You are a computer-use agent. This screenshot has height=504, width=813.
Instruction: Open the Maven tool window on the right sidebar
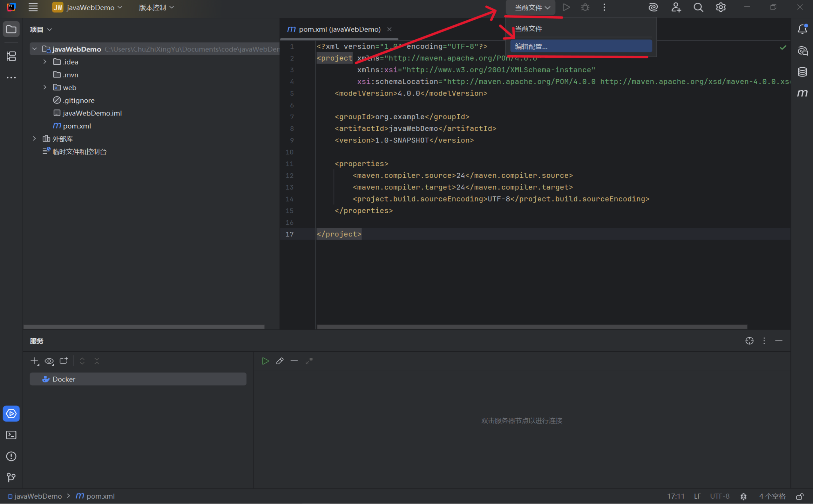[803, 93]
